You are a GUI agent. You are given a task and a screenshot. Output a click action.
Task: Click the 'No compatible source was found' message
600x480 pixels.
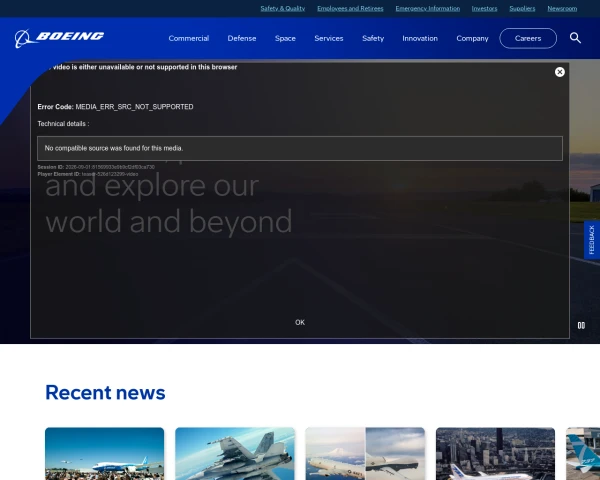pyautogui.click(x=114, y=148)
